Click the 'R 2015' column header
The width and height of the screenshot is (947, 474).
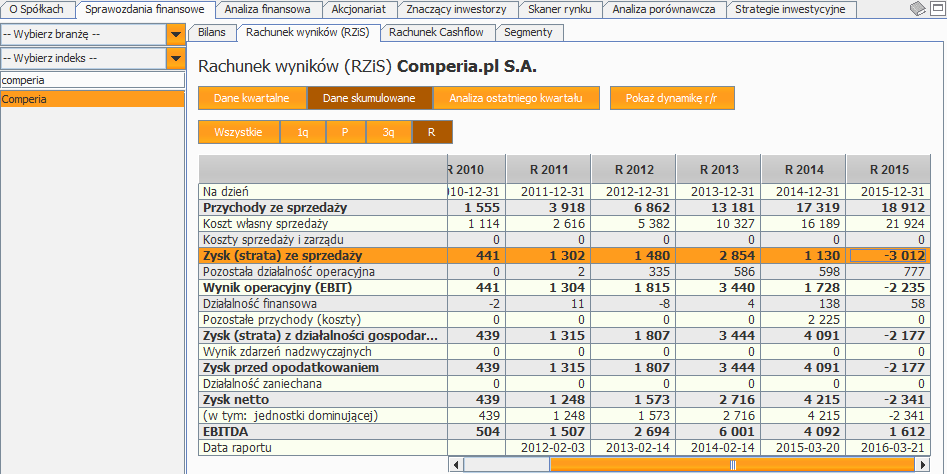point(888,170)
